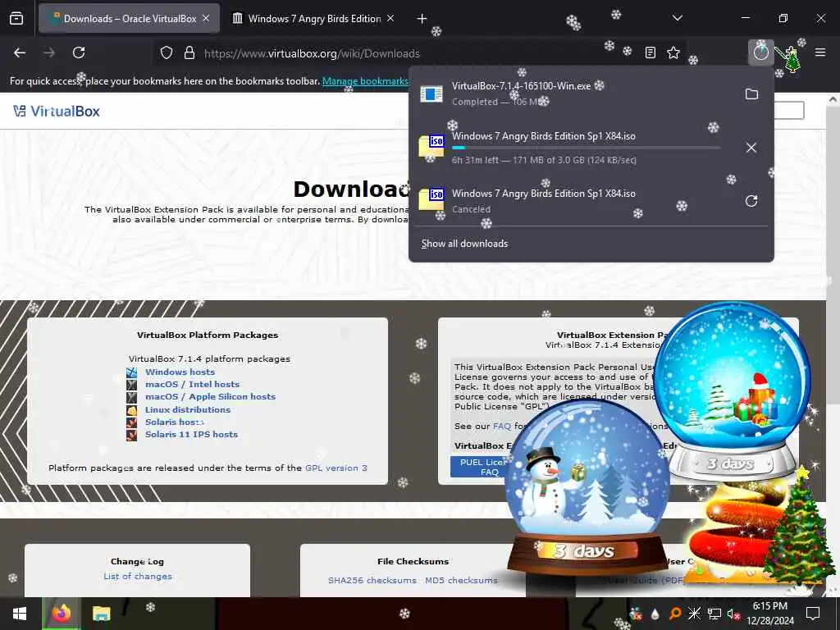Click the network tray icon

[x=714, y=614]
